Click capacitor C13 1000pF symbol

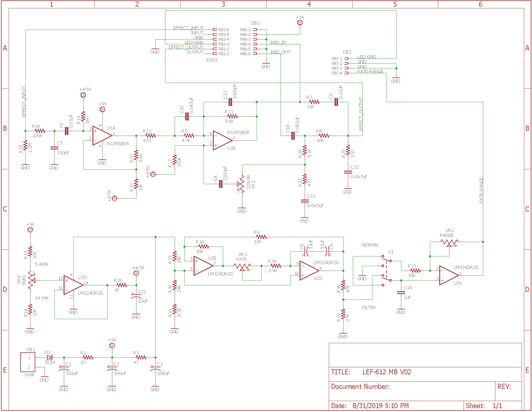point(230,102)
